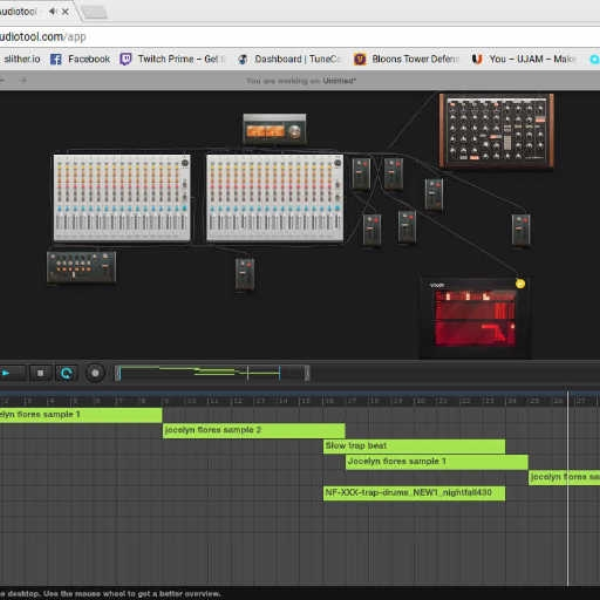Click the round record button
The height and width of the screenshot is (600, 600).
pyautogui.click(x=95, y=373)
